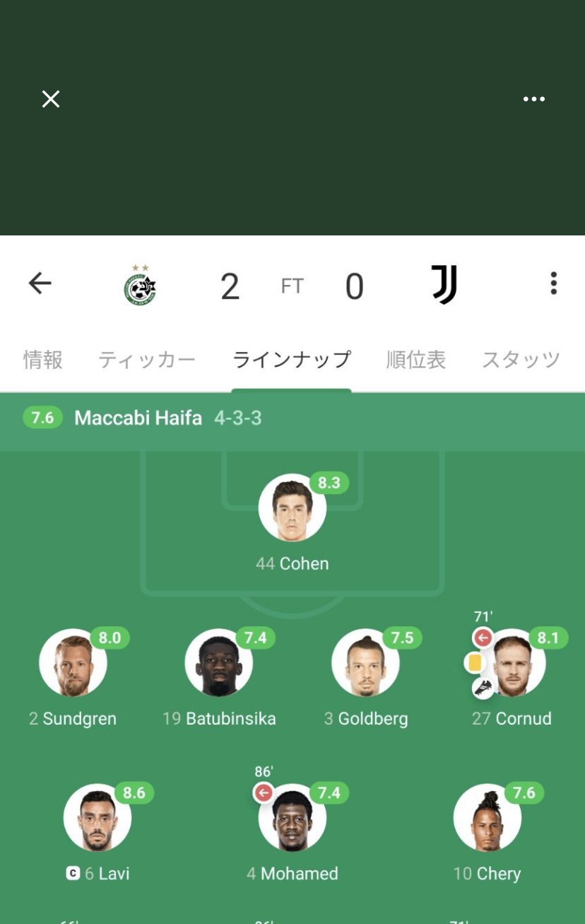Screen dimensions: 585x924
Task: Tap the Maccabi Haifa team crest
Action: pos(140,286)
